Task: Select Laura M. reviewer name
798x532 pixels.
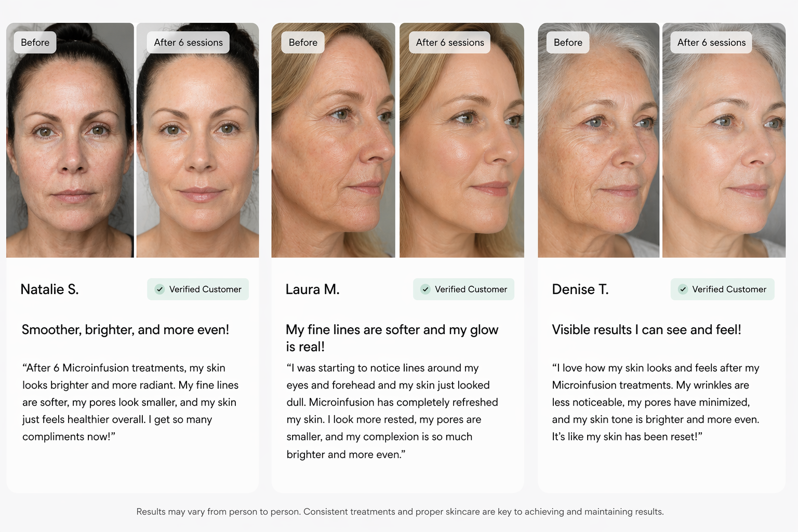Action: click(x=312, y=289)
